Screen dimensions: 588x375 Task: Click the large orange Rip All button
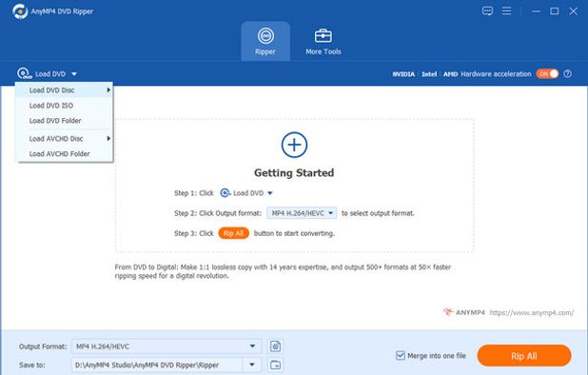pyautogui.click(x=524, y=356)
